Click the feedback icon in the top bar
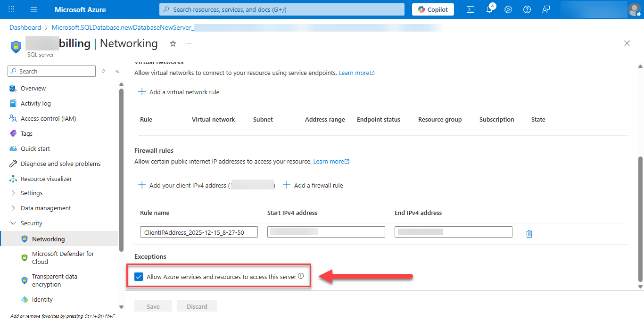The image size is (644, 321). point(545,9)
